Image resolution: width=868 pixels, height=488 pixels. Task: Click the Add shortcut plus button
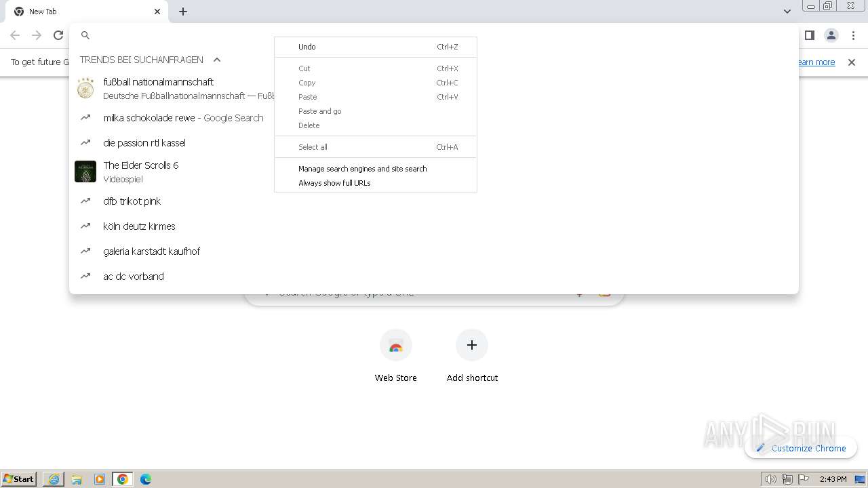coord(472,345)
